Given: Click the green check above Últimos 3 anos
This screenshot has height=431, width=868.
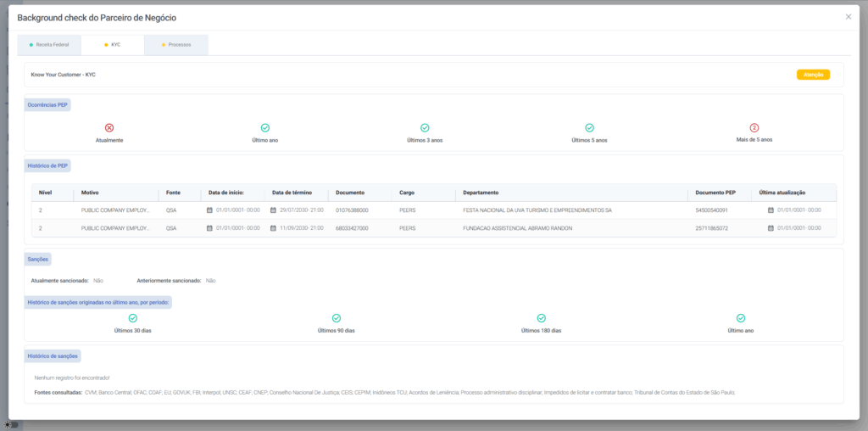Looking at the screenshot, I should [425, 127].
